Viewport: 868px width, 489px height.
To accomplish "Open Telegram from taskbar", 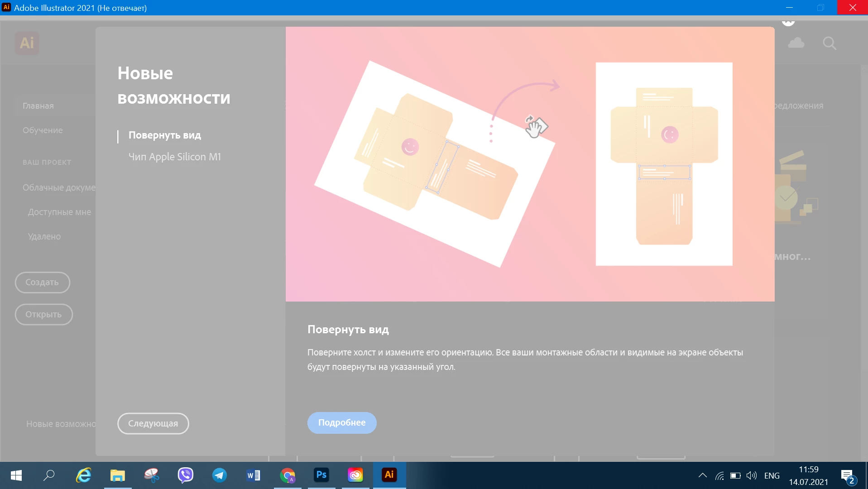I will coord(220,475).
